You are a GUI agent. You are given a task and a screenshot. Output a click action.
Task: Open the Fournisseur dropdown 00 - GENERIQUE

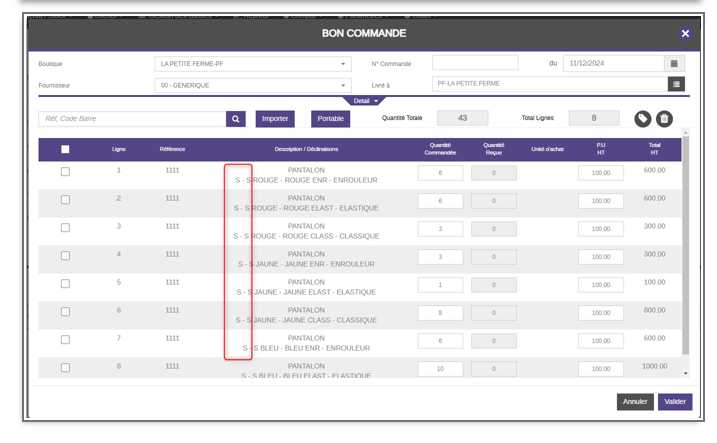coord(253,85)
